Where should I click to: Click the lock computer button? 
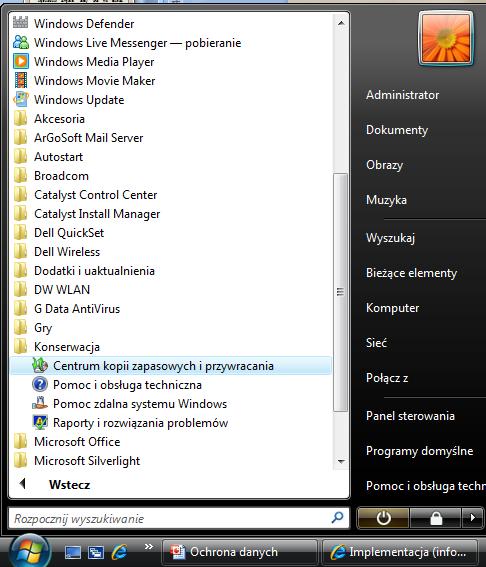click(x=436, y=518)
